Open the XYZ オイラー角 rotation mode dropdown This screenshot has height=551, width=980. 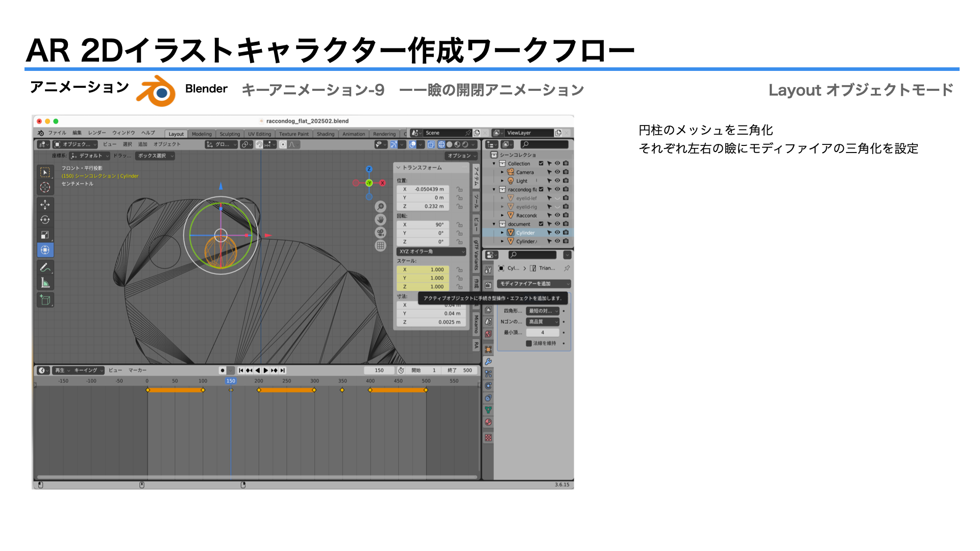[431, 252]
